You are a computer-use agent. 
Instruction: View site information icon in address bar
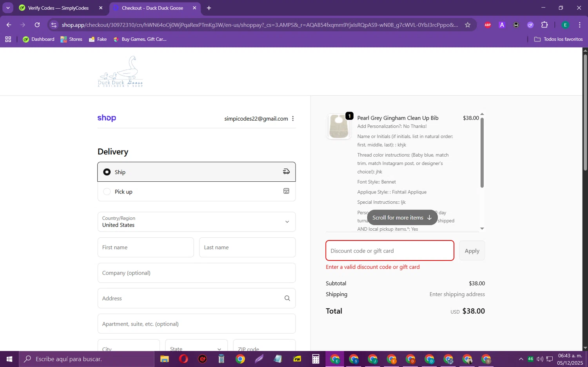coord(54,25)
